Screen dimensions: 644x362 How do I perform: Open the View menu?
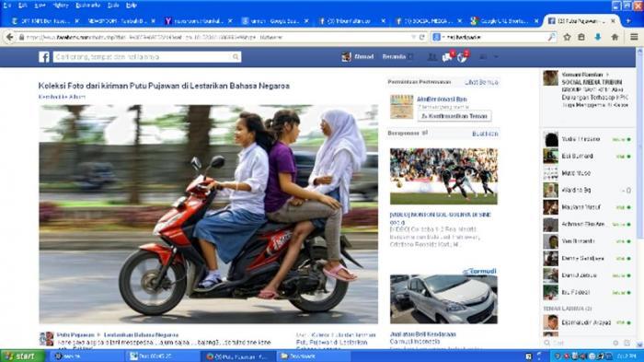coord(40,6)
